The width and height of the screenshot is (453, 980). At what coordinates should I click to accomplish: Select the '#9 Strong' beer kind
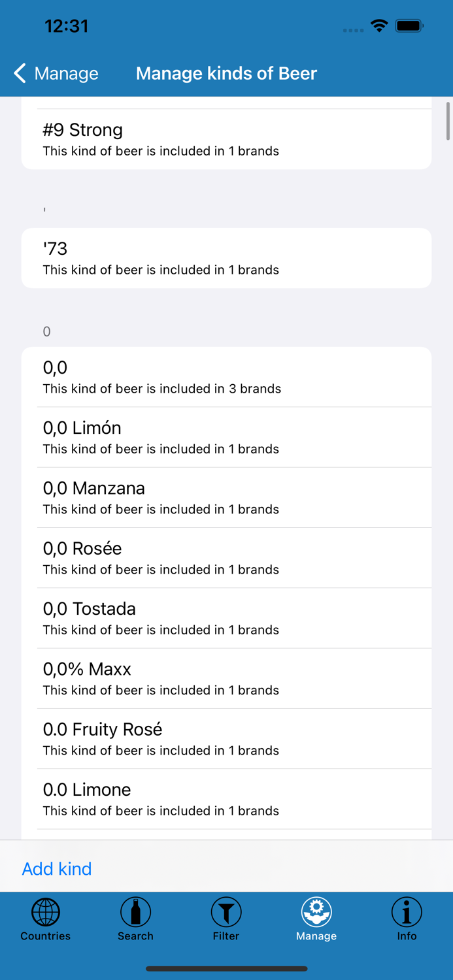(x=226, y=139)
